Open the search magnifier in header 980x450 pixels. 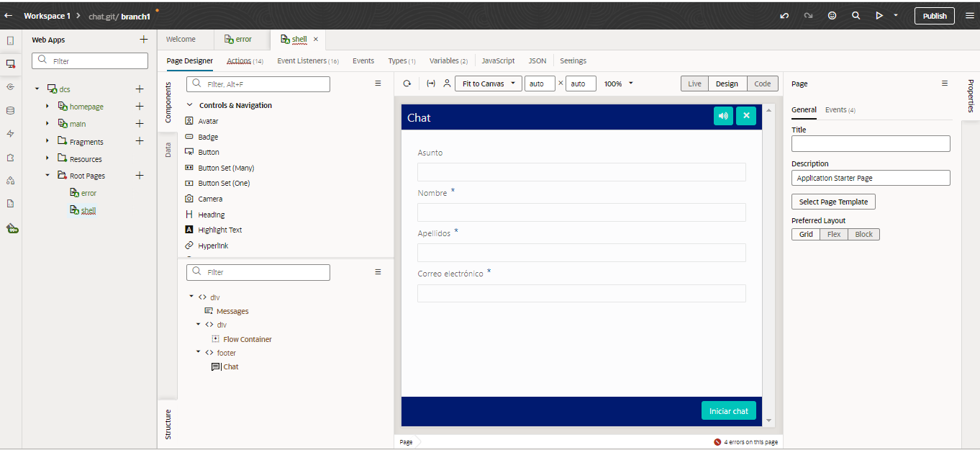tap(856, 15)
